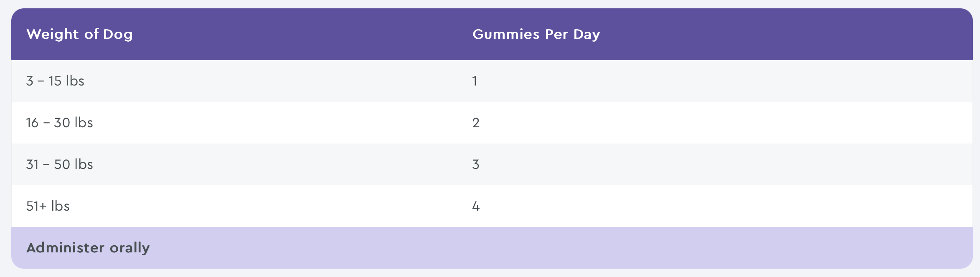The width and height of the screenshot is (980, 277).
Task: Click the word "orally" in the footer
Action: (x=129, y=248)
